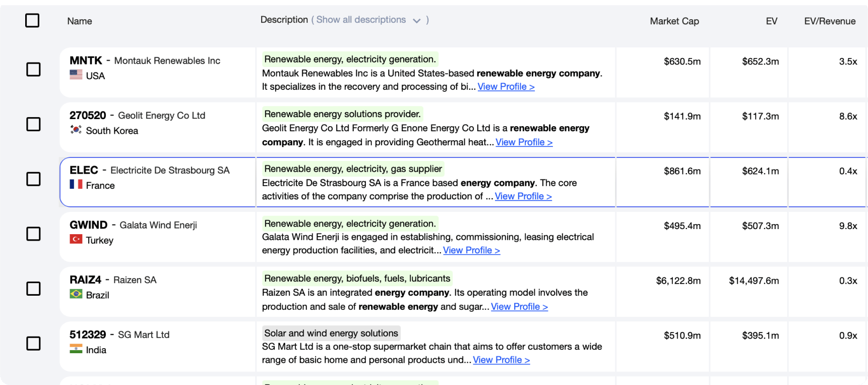Select the Raizen SA row checkbox
868x385 pixels.
pyautogui.click(x=33, y=289)
